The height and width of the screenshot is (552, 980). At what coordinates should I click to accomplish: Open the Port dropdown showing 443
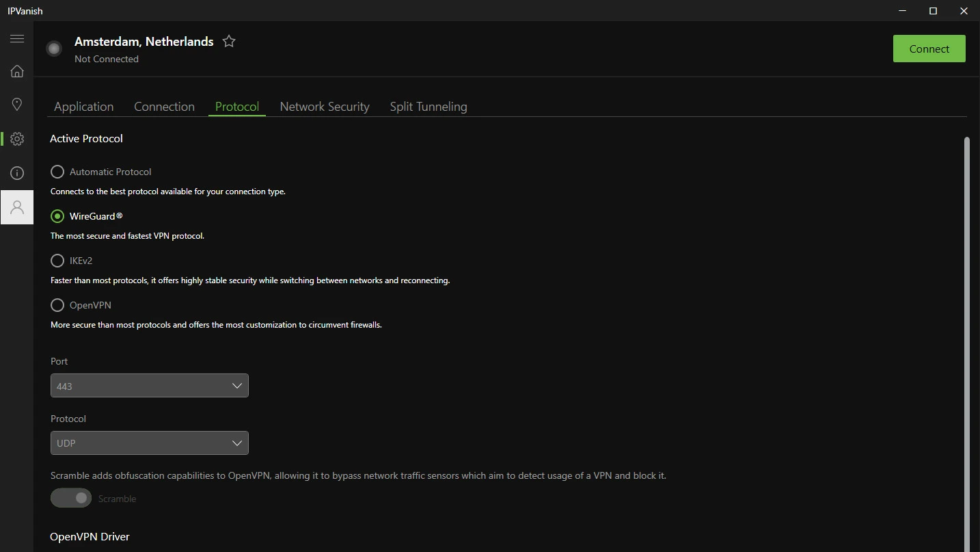(150, 386)
